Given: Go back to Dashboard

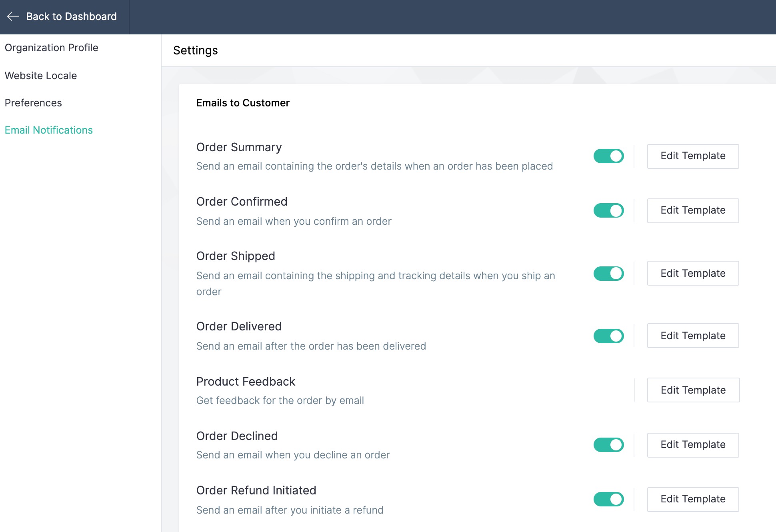Looking at the screenshot, I should pyautogui.click(x=71, y=16).
